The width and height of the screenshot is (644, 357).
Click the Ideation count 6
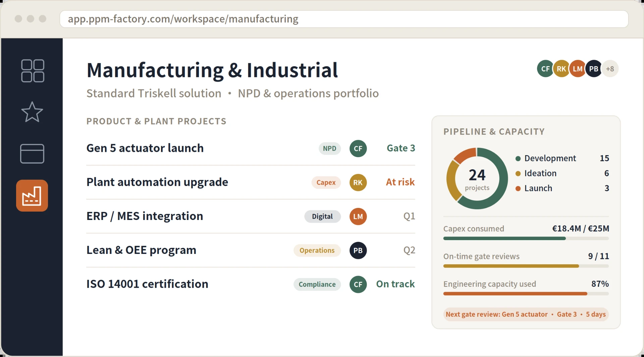click(x=606, y=173)
